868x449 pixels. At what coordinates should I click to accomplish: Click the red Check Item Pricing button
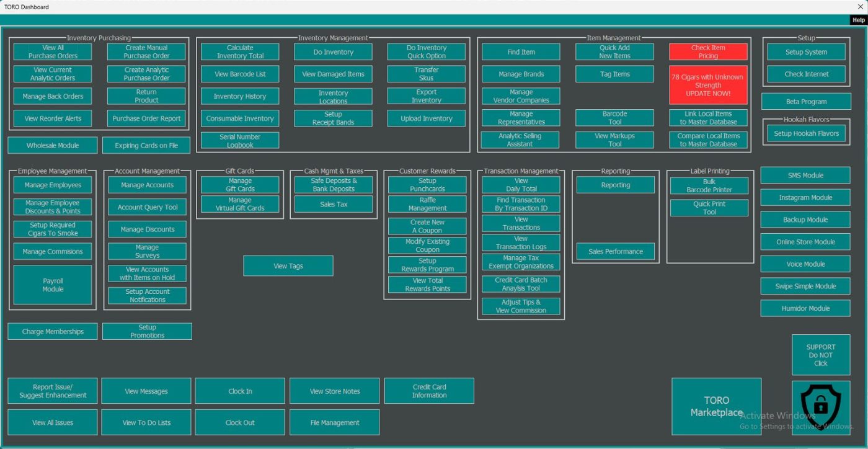[x=708, y=52]
